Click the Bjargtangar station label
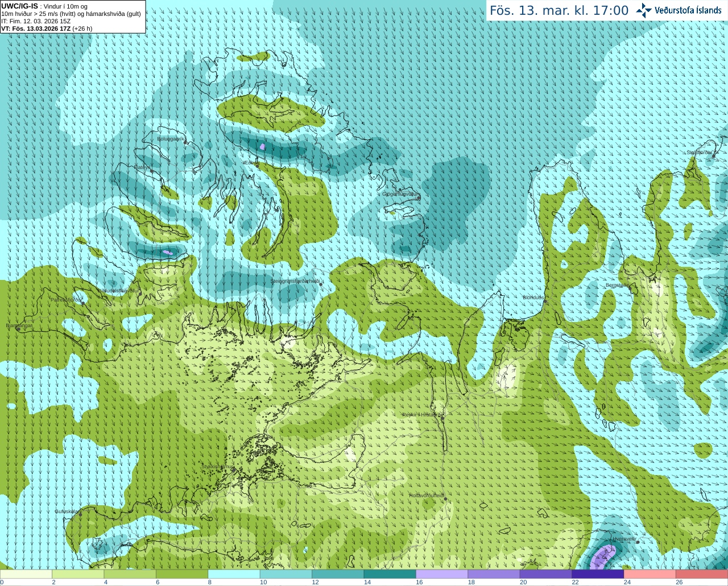The width and height of the screenshot is (728, 586). (19, 325)
